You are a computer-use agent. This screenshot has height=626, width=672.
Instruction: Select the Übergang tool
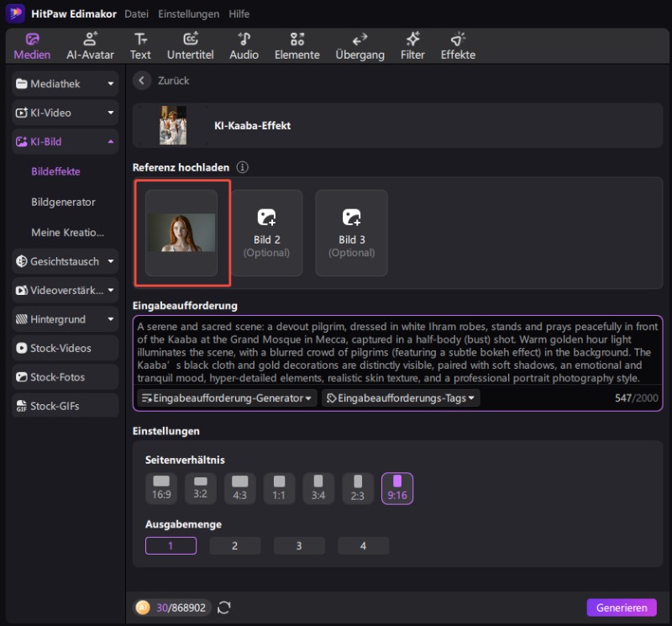click(x=360, y=45)
